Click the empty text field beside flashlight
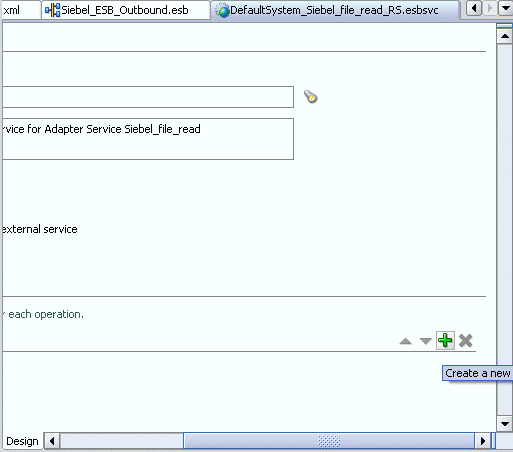Viewport: 513px width, 452px height. (148, 97)
